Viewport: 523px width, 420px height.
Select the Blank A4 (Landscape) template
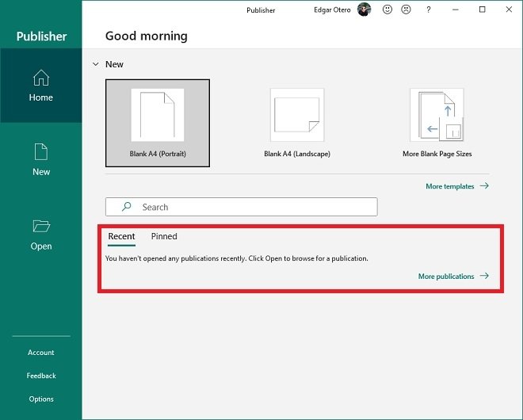tap(297, 123)
